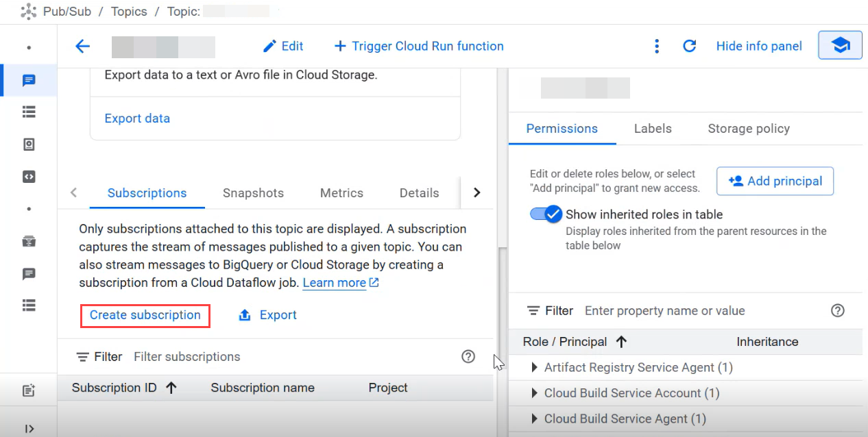868x437 pixels.
Task: Click help icon beside subscriptions filter
Action: pyautogui.click(x=468, y=356)
